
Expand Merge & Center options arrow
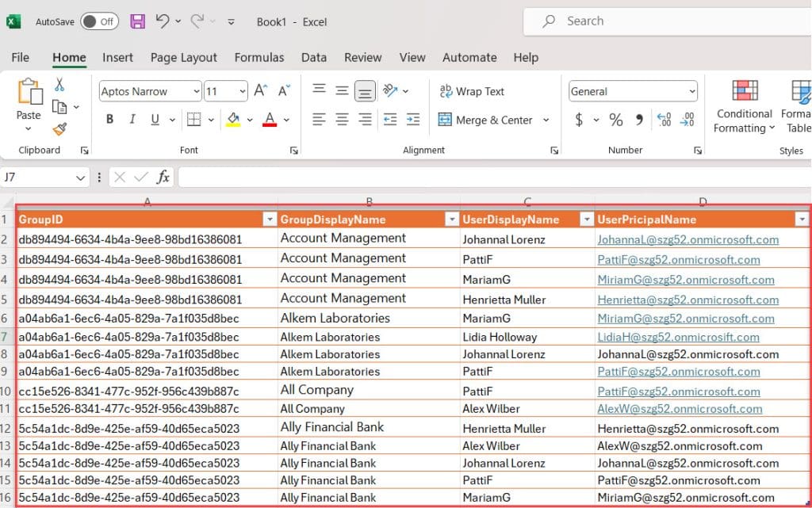point(546,120)
